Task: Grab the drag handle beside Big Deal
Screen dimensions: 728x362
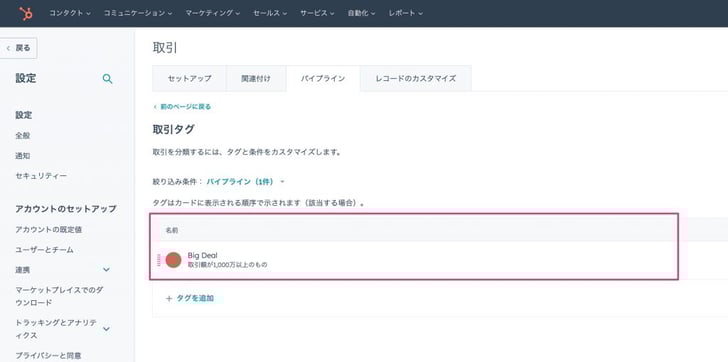Action: tap(159, 260)
